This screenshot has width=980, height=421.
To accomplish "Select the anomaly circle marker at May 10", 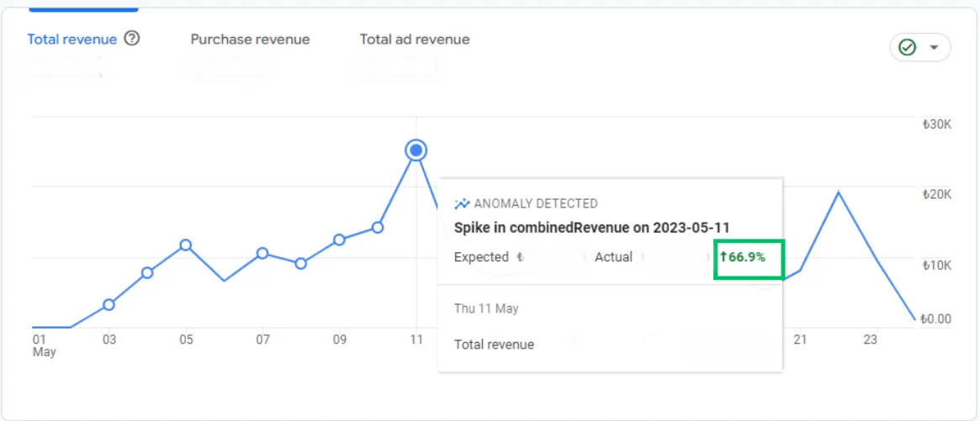I will coord(378,227).
